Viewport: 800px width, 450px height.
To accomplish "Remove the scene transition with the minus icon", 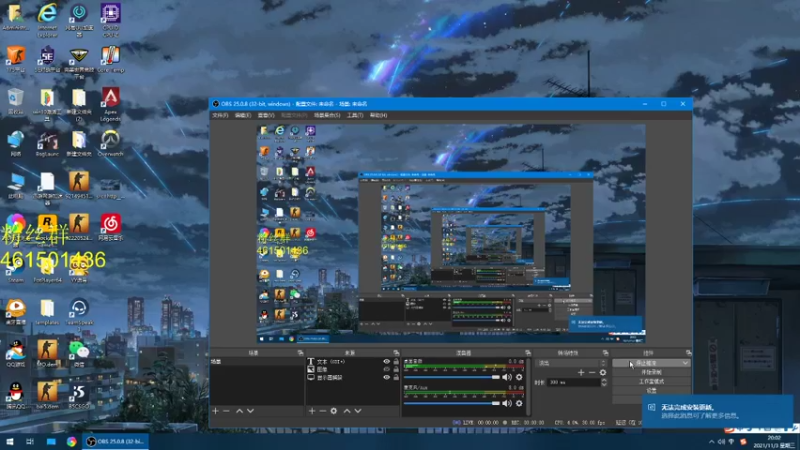I will (x=592, y=372).
